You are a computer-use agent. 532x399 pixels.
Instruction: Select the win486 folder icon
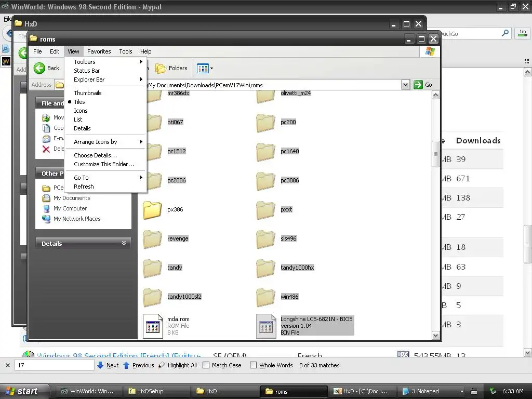(x=265, y=297)
